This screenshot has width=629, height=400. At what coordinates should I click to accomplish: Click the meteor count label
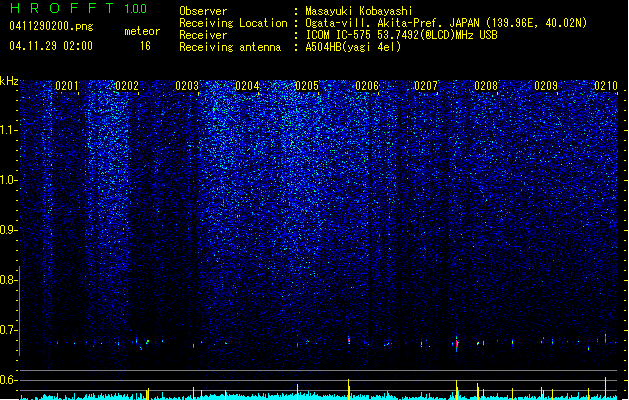coord(142,31)
